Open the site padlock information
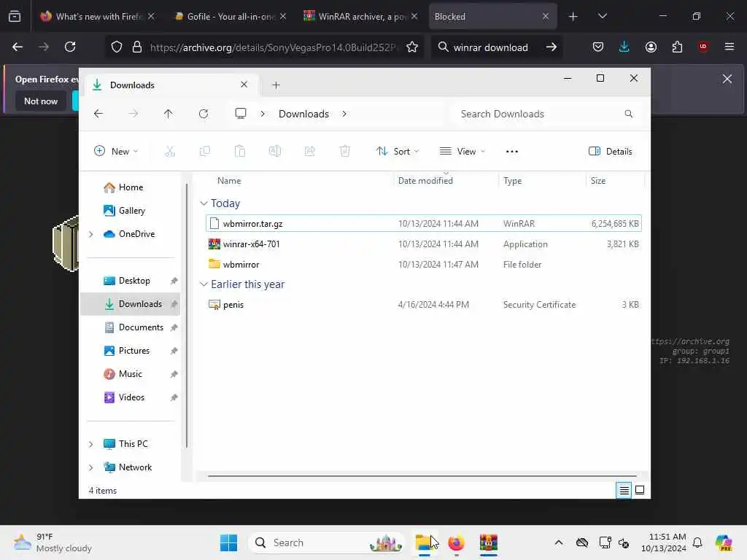Image resolution: width=747 pixels, height=560 pixels. point(137,47)
